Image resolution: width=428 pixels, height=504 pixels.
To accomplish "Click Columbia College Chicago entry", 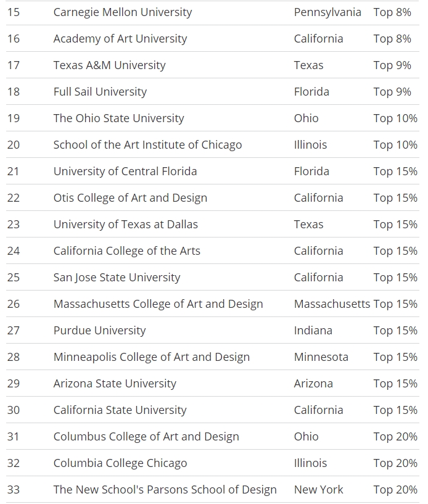I will point(120,463).
